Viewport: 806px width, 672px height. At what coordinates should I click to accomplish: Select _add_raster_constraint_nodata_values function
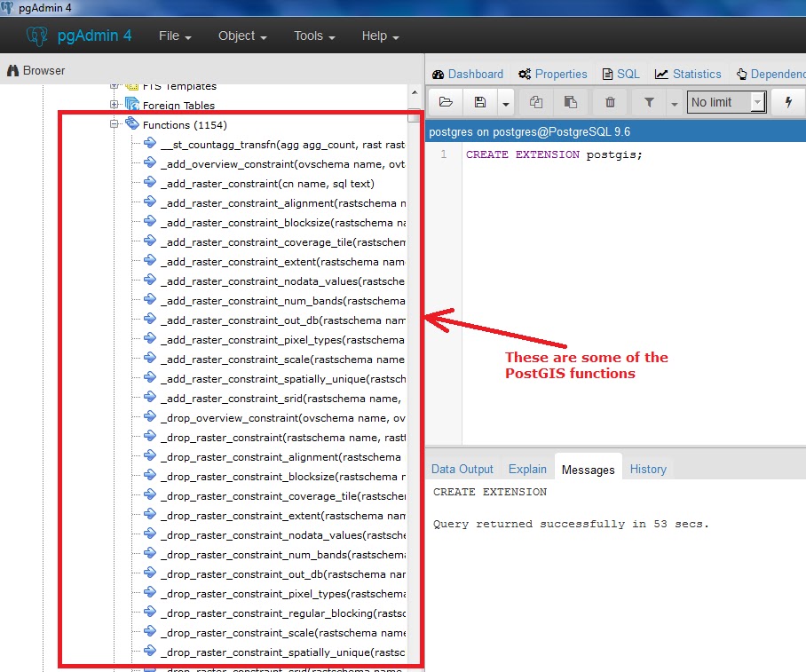(x=282, y=281)
